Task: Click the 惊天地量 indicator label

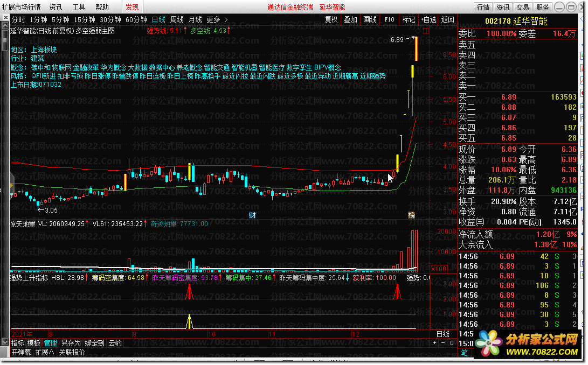Action: pyautogui.click(x=23, y=224)
